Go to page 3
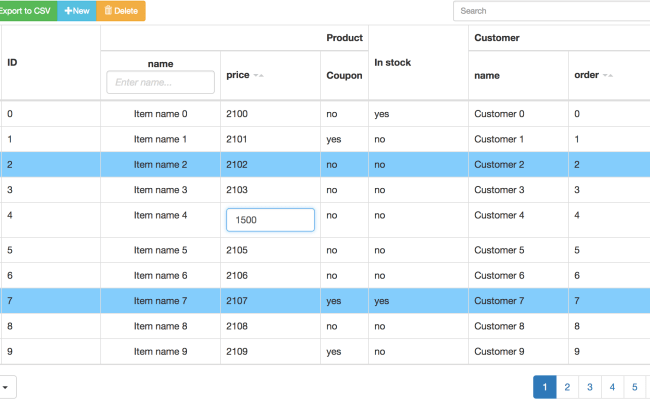Image resolution: width=650 pixels, height=400 pixels. point(590,387)
